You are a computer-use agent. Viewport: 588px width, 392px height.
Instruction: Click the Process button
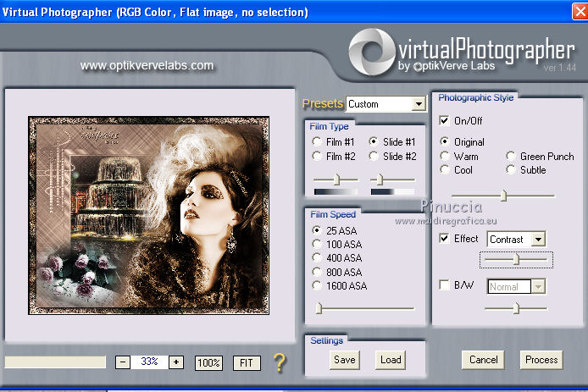541,360
